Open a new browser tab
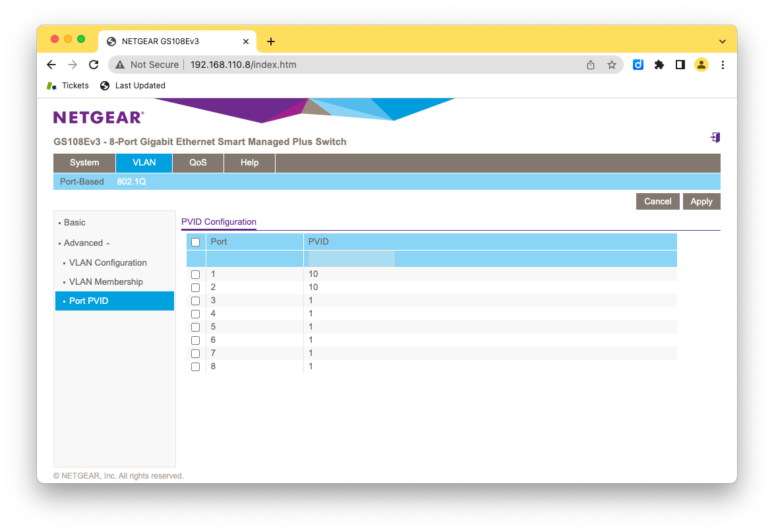Screen dimensions: 774x532 click(270, 42)
